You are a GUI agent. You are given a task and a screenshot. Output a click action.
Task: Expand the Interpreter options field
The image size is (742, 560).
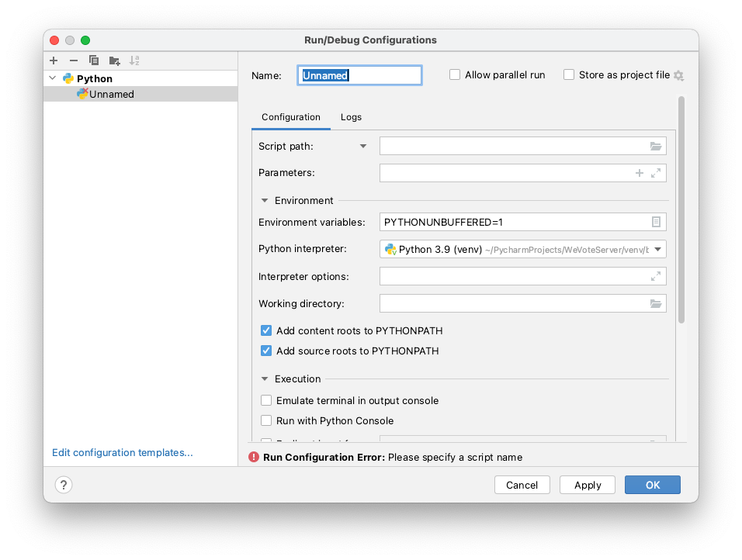[656, 276]
